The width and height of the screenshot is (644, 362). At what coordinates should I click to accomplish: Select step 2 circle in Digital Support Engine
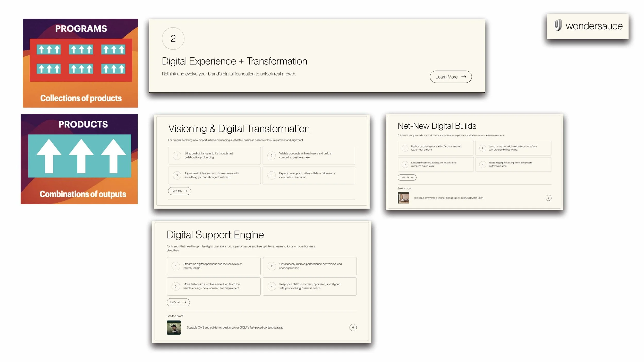(272, 266)
